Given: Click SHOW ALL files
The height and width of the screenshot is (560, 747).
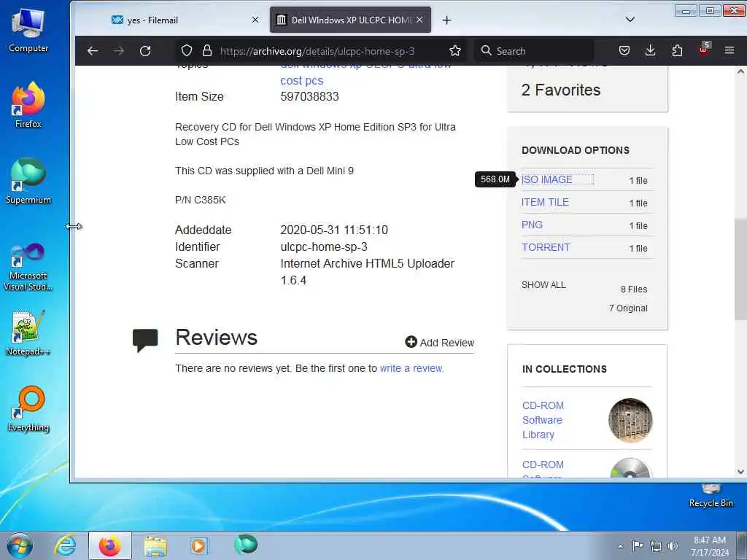Looking at the screenshot, I should click(x=543, y=285).
